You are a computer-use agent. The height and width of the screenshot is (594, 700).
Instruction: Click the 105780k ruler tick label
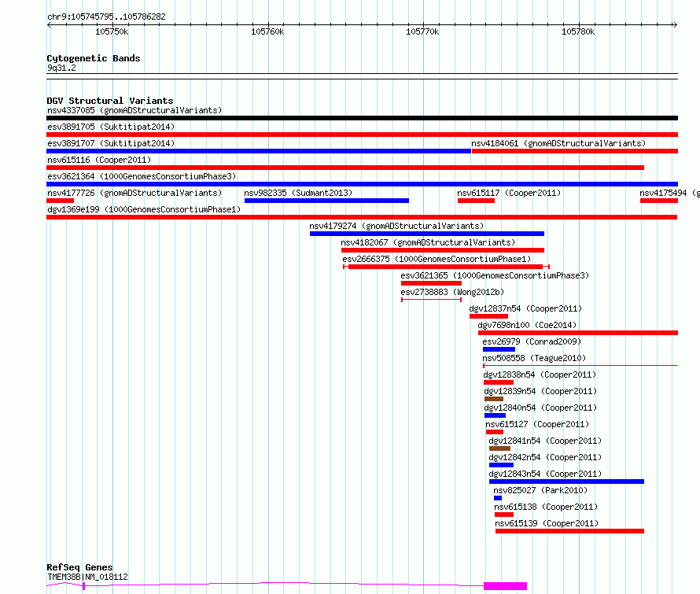578,31
